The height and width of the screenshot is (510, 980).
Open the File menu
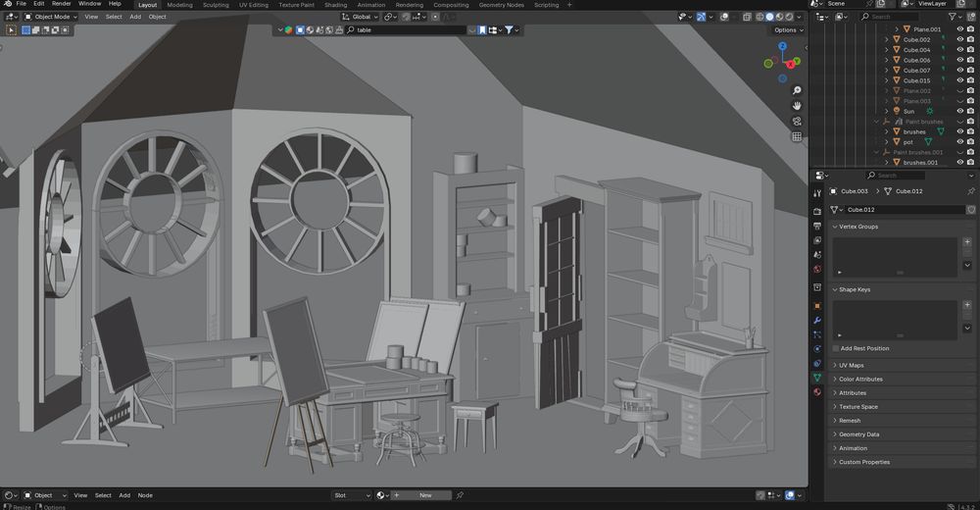click(22, 4)
